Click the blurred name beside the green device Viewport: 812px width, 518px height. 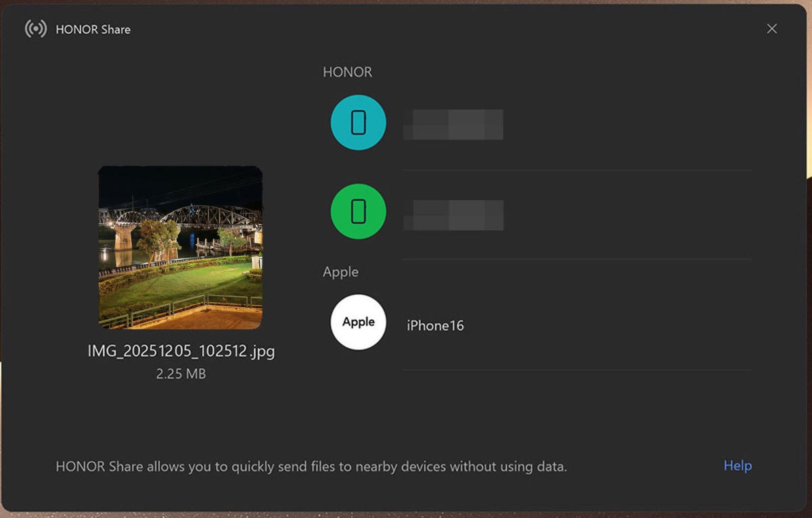[453, 215]
